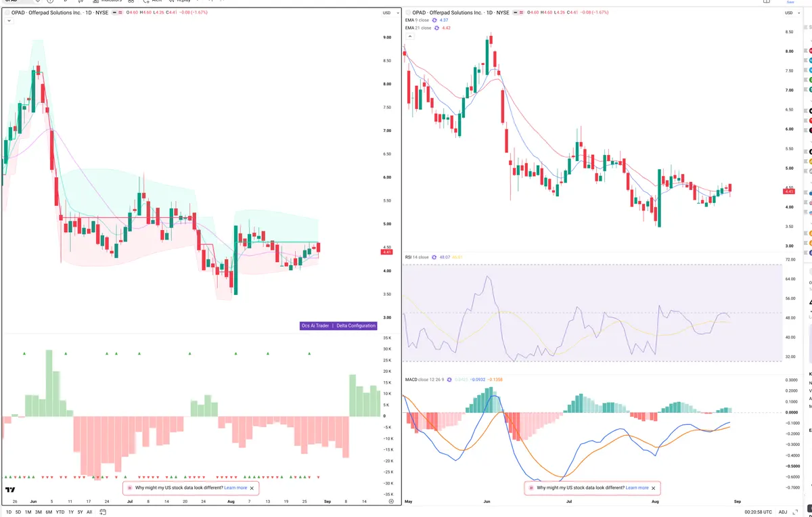The width and height of the screenshot is (812, 517).
Task: Dismiss left chart data notice
Action: 252,488
